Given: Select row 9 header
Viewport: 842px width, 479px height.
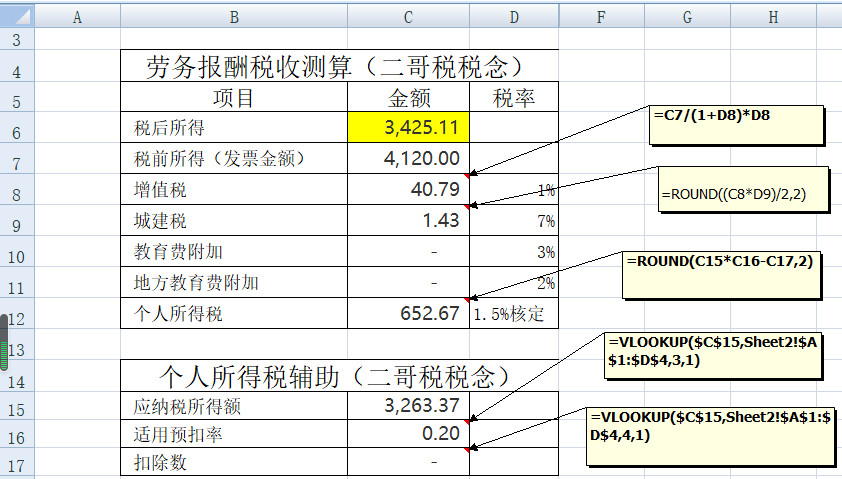Looking at the screenshot, I should 17,220.
